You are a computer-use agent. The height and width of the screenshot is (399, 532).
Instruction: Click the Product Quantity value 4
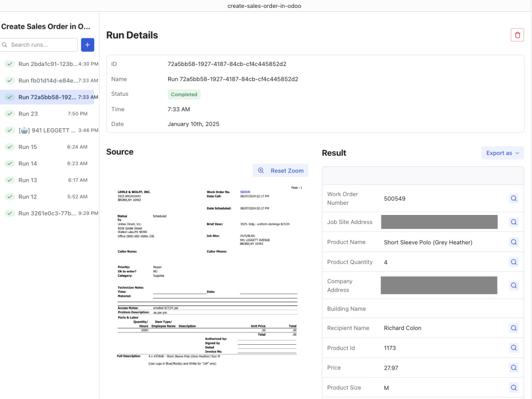(x=385, y=262)
